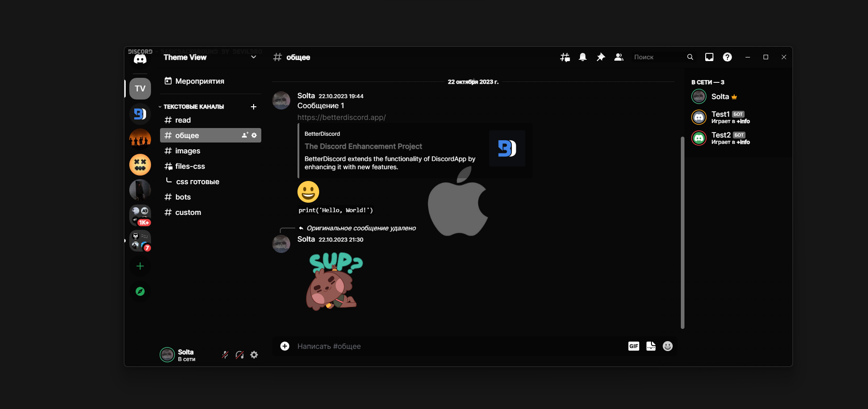Explore public servers with the compass icon
The height and width of the screenshot is (409, 868).
point(140,291)
